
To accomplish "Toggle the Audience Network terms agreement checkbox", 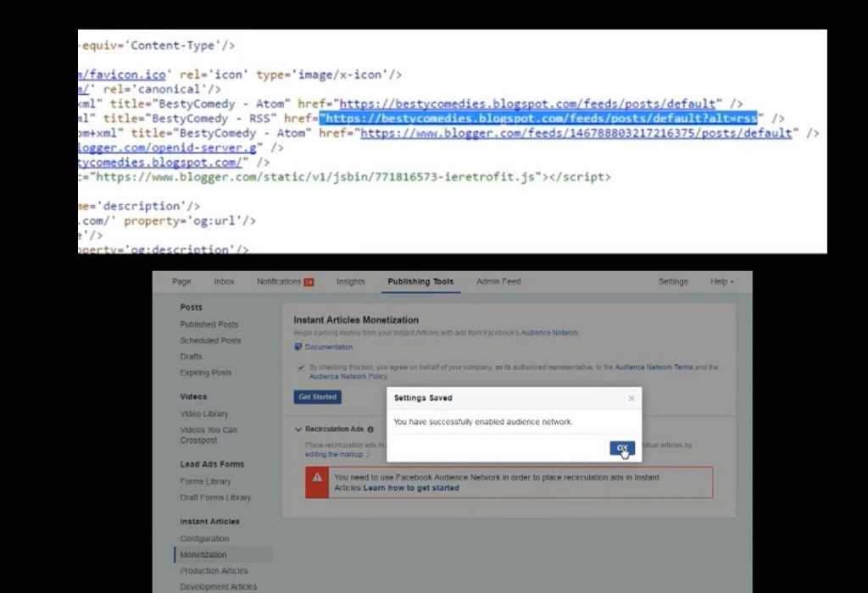I will click(x=301, y=368).
